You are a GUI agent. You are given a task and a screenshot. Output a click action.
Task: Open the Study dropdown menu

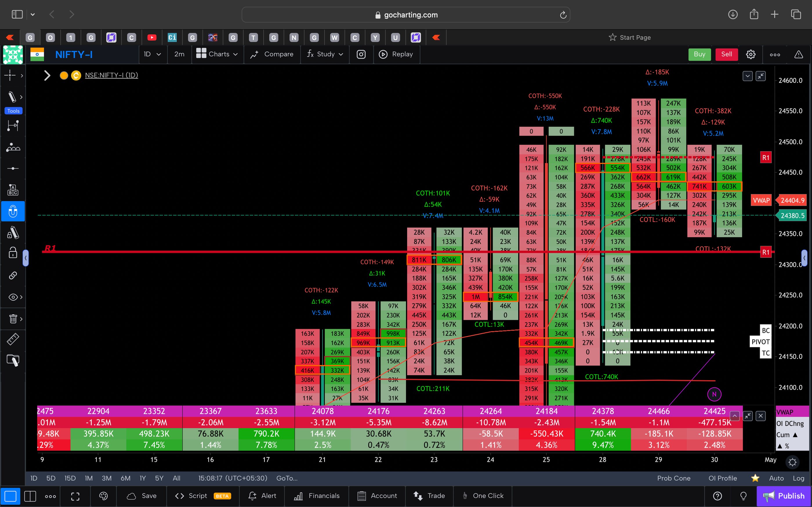pos(325,54)
